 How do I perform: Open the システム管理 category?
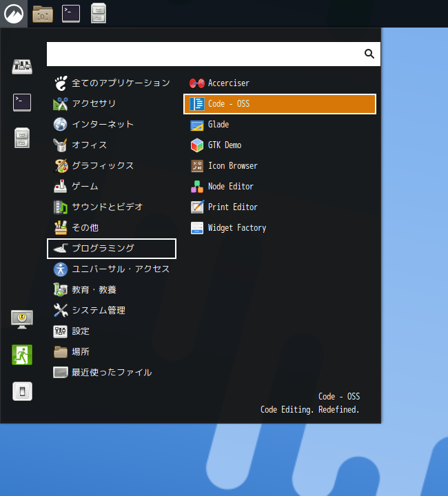[112, 311]
